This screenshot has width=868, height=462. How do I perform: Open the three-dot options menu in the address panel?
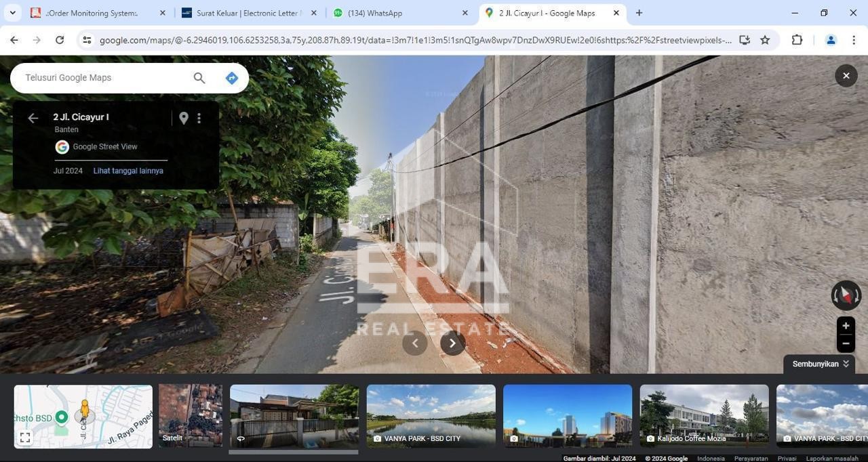(x=199, y=118)
